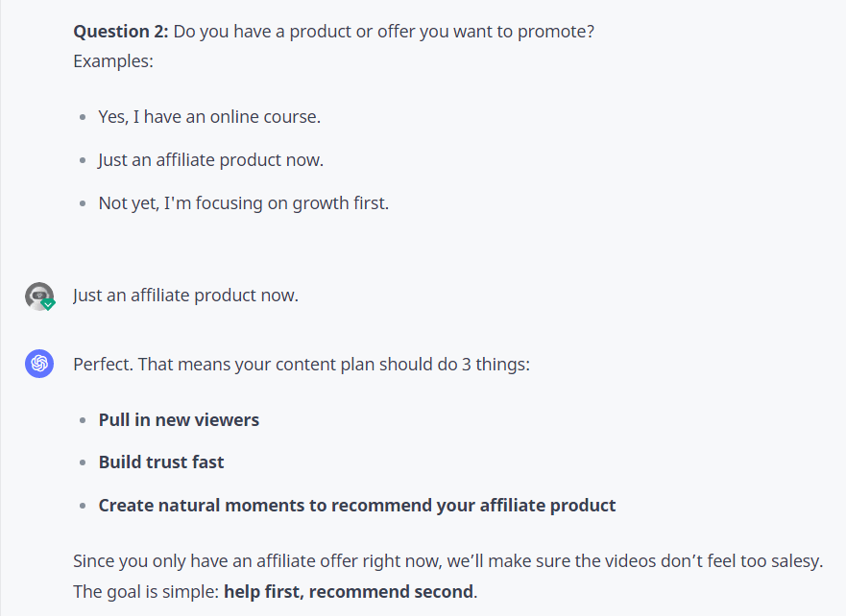Click the bullet dot before "Yes, I have an online course"
The height and width of the screenshot is (616, 846).
[x=84, y=118]
